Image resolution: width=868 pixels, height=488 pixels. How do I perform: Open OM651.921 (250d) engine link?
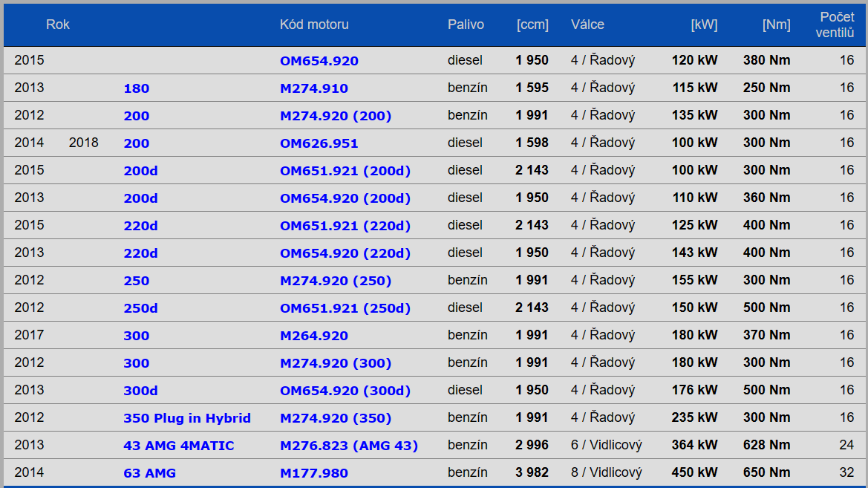click(x=345, y=308)
